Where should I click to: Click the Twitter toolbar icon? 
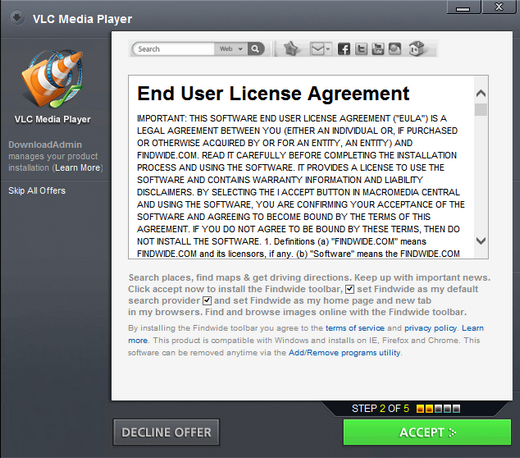point(361,49)
